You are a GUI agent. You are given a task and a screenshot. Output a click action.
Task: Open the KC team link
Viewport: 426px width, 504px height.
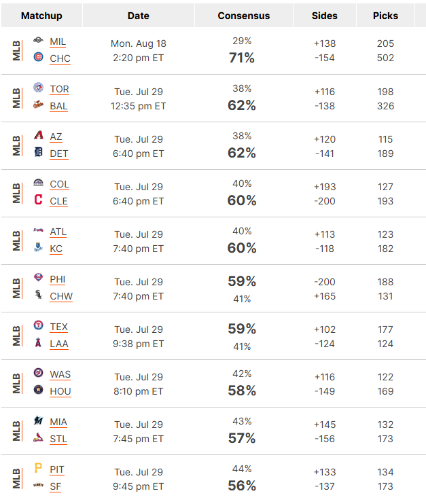point(56,249)
